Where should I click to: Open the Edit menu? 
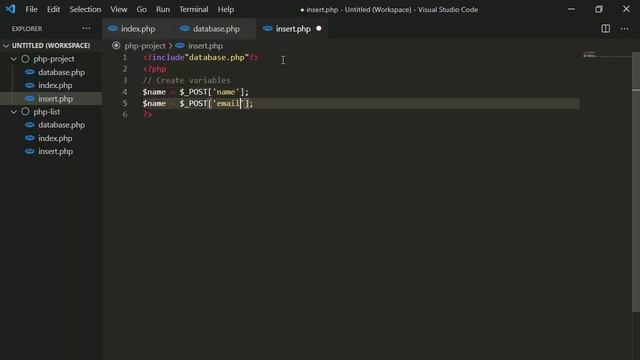[53, 9]
